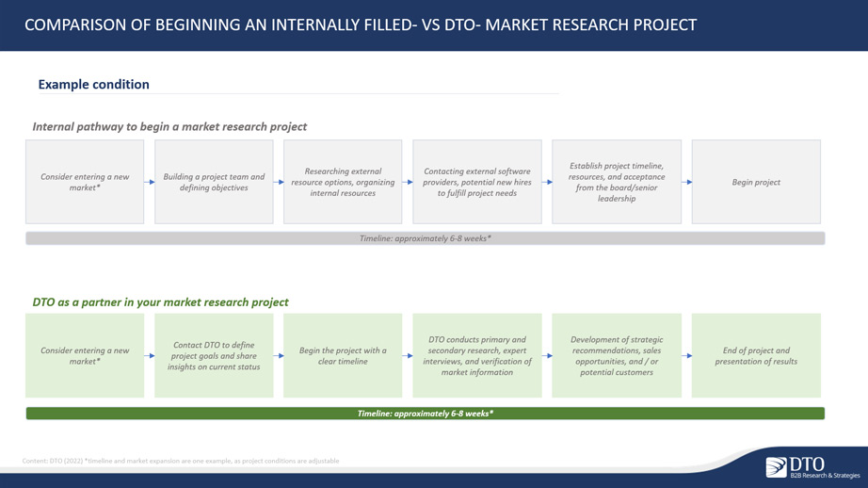The width and height of the screenshot is (868, 488).
Task: Click the DTO logo in the corner
Action: [812, 467]
